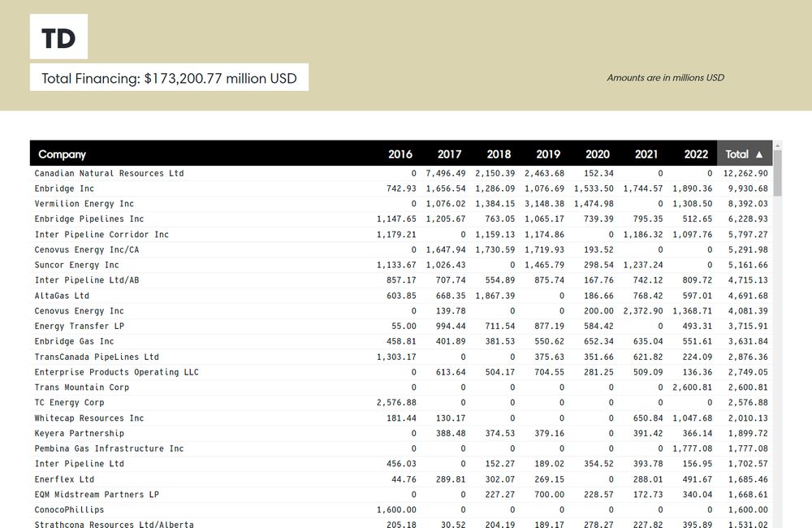Click the table scrollbar thumb
The image size is (812, 528).
(x=777, y=173)
